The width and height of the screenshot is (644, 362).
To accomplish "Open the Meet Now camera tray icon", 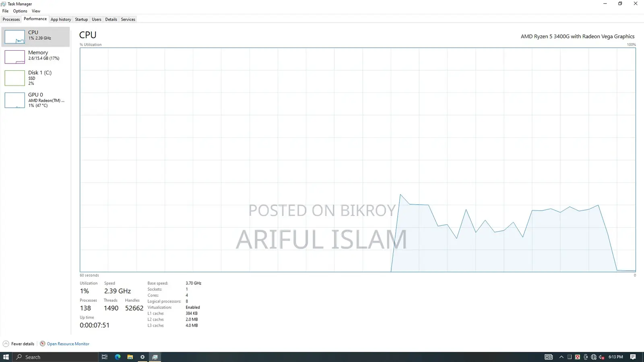I will pyautogui.click(x=586, y=357).
